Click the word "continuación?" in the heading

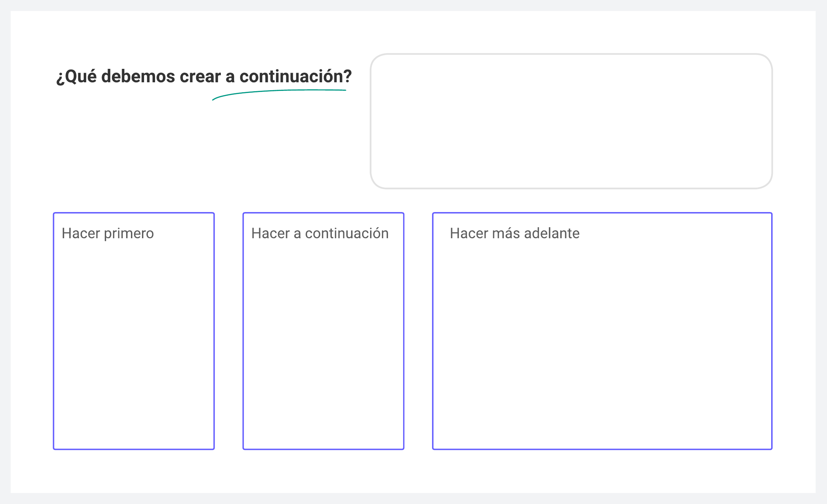click(296, 76)
